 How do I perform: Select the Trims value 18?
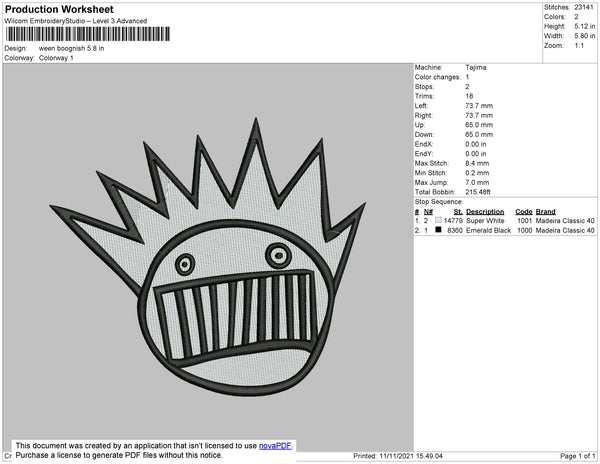click(x=469, y=96)
